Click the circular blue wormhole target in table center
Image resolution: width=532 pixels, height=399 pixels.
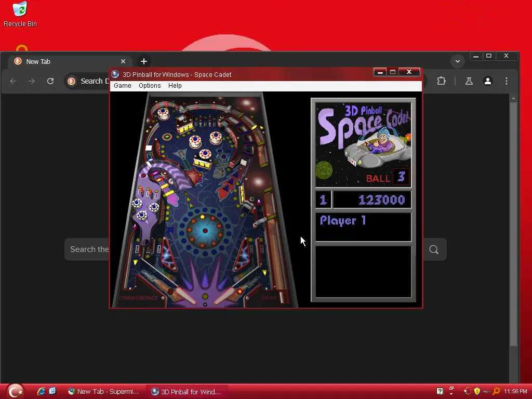point(205,231)
